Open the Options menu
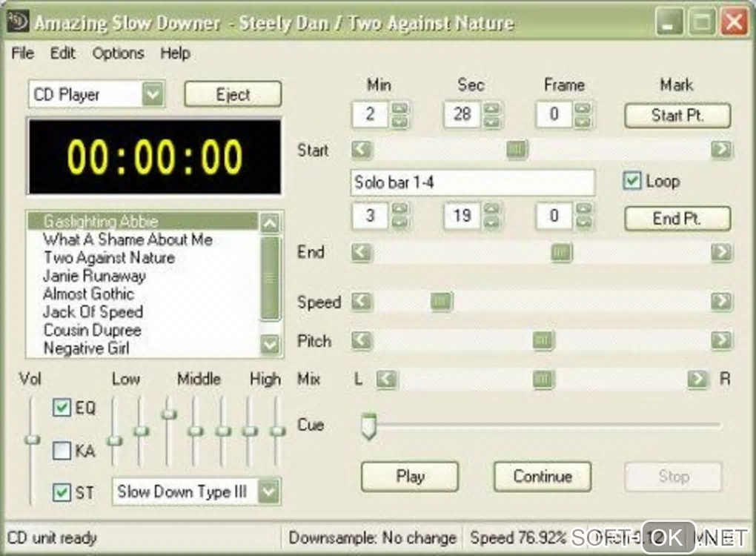 pos(118,53)
